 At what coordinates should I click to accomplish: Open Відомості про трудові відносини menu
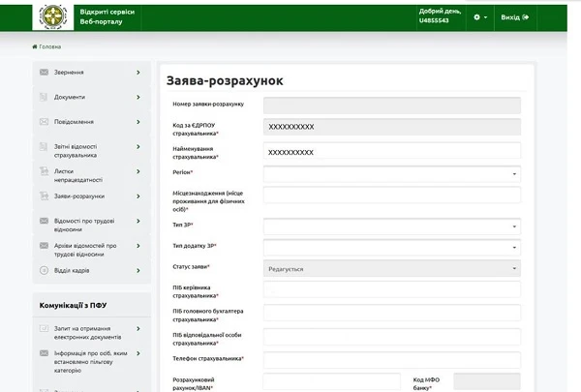(85, 222)
